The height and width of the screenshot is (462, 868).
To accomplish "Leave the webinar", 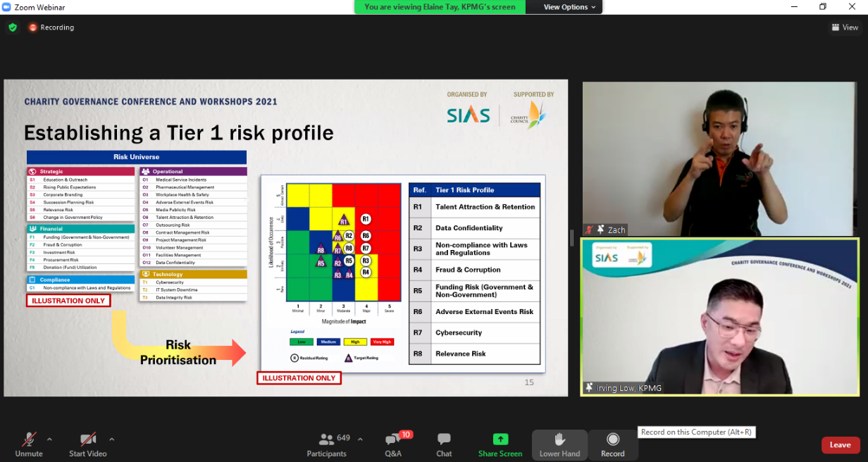I will tap(840, 444).
